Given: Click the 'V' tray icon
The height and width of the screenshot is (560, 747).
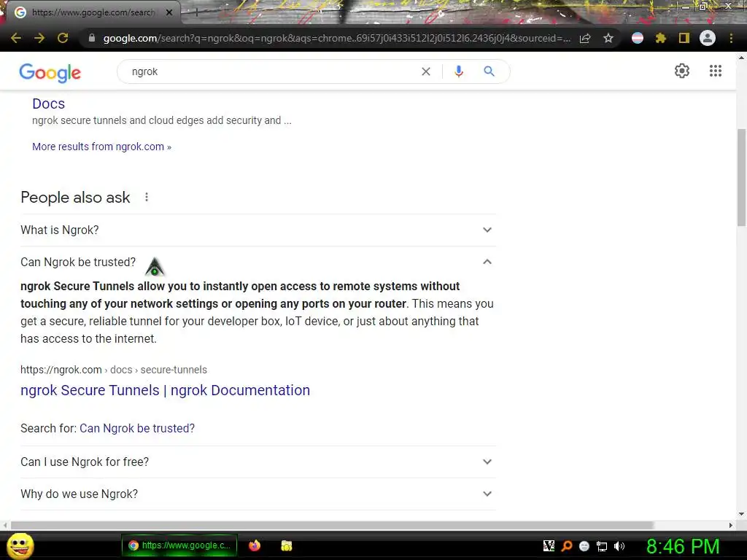Looking at the screenshot, I should click(x=549, y=546).
